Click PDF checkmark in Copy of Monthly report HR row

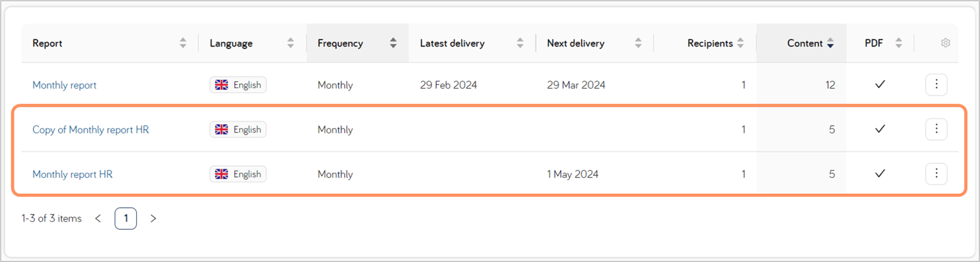(879, 129)
